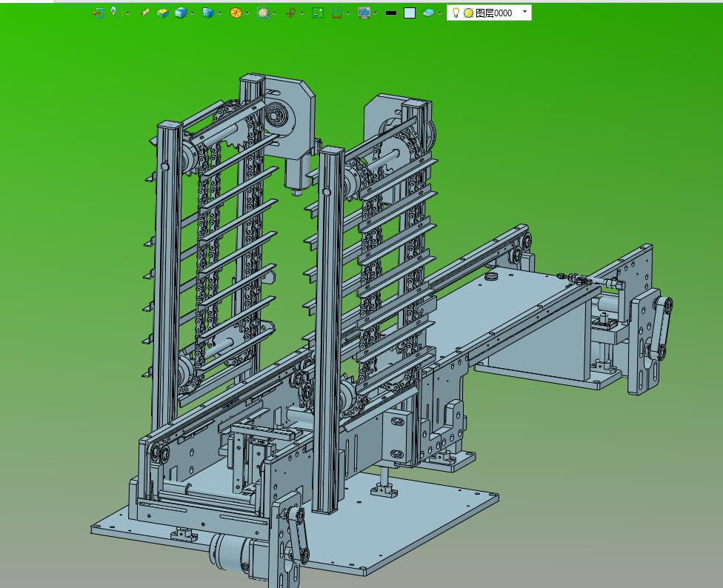This screenshot has width=723, height=588.
Task: Toggle the light bulb layer visibility icon
Action: click(x=456, y=13)
